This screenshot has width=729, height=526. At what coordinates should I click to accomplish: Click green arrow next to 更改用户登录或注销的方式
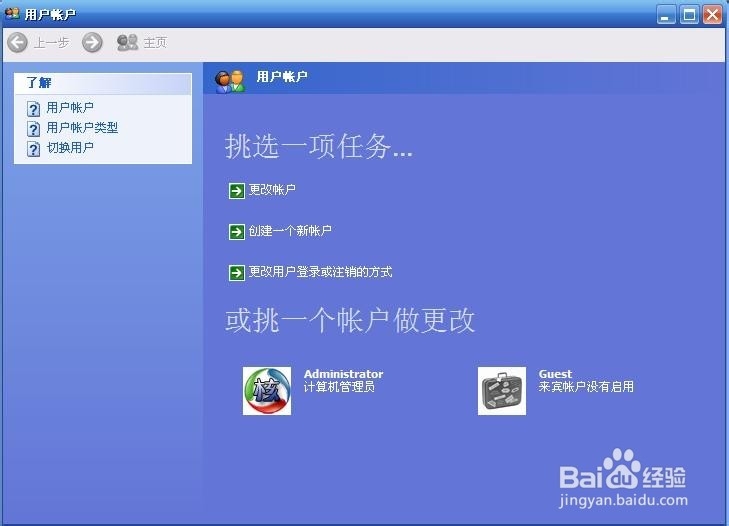237,273
